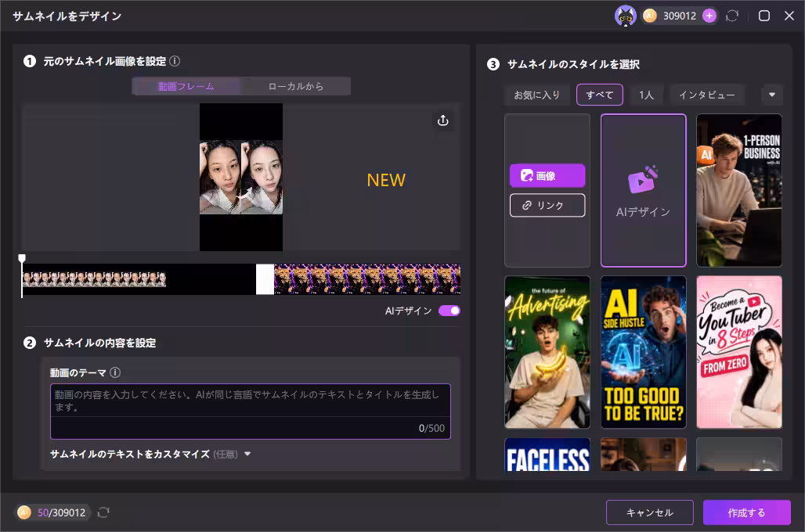Filter styles by お気に入り
This screenshot has height=532, width=805.
537,95
